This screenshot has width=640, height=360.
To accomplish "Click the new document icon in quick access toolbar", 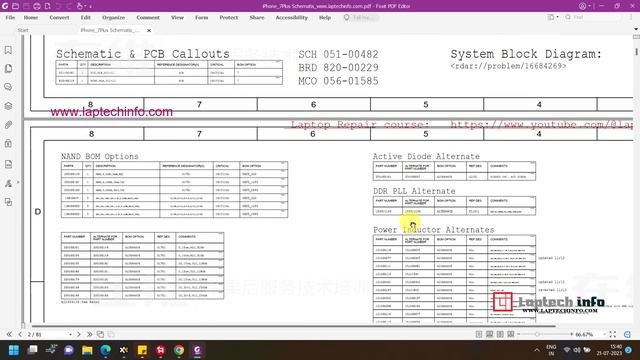I will tap(47, 6).
